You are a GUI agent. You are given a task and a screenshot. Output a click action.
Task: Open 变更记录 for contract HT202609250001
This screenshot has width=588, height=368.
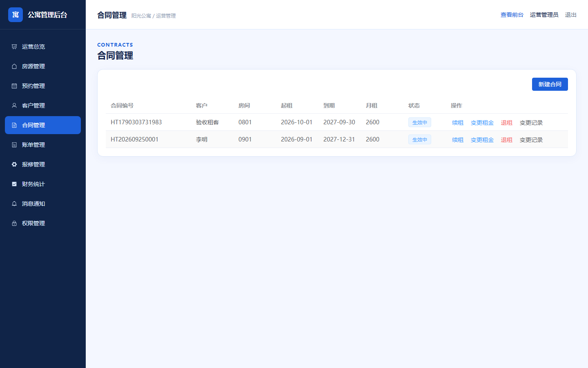[x=531, y=140]
